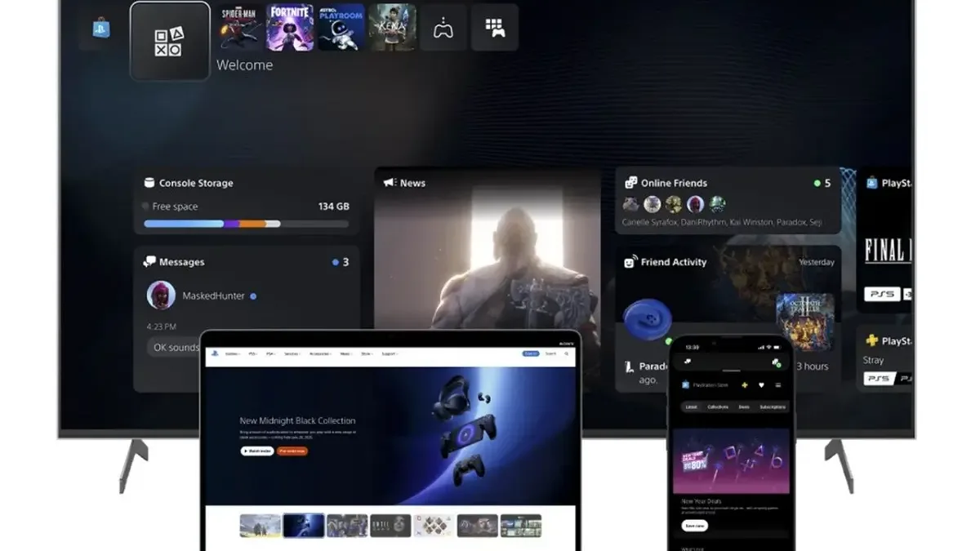
Task: Open the MaskedHunter message row
Action: click(247, 295)
